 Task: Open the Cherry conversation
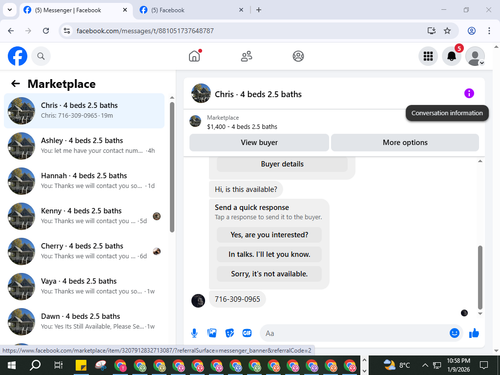(84, 251)
